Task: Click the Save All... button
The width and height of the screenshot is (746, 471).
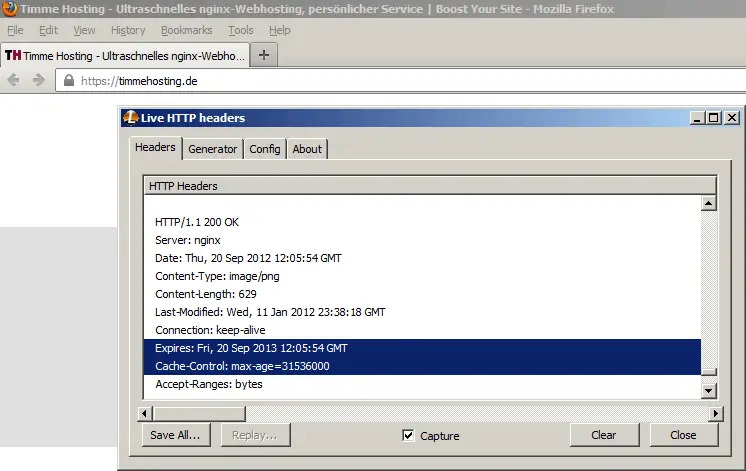Action: (x=176, y=435)
